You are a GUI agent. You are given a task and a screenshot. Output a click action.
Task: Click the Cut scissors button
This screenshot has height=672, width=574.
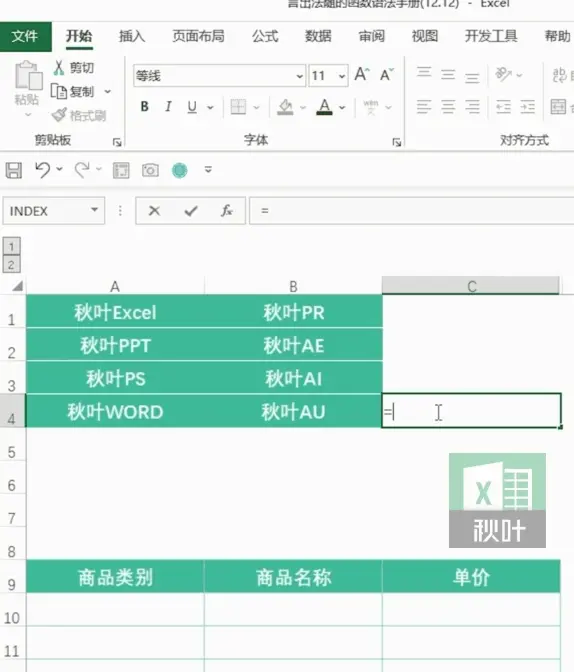(73, 68)
